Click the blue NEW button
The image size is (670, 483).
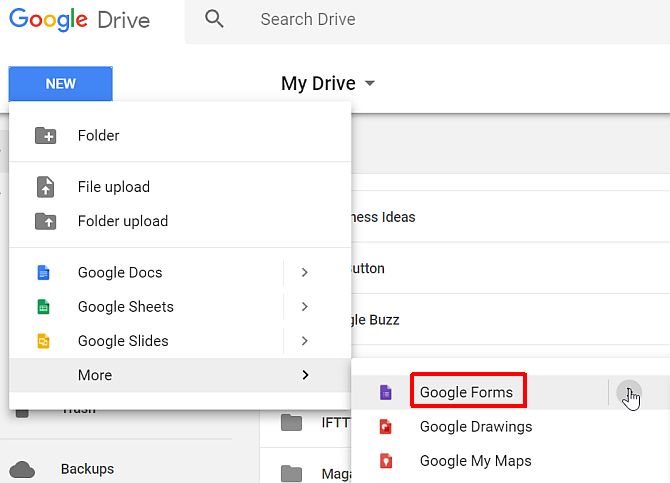61,83
